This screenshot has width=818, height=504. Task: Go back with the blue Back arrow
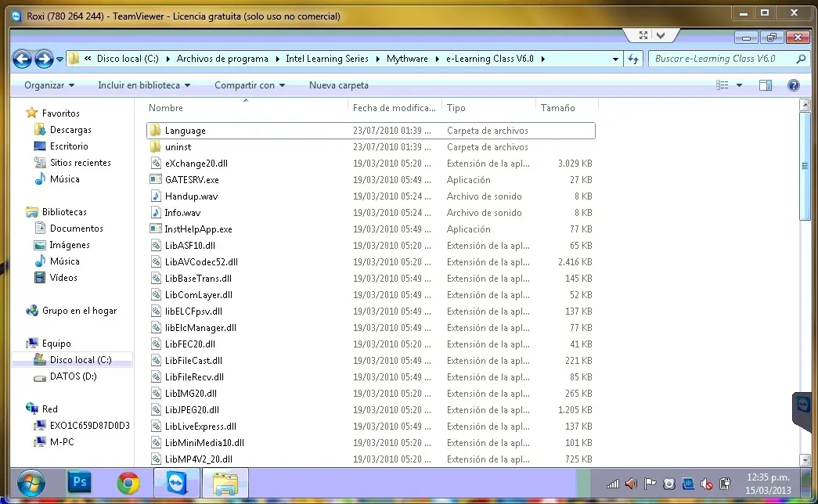[x=22, y=59]
